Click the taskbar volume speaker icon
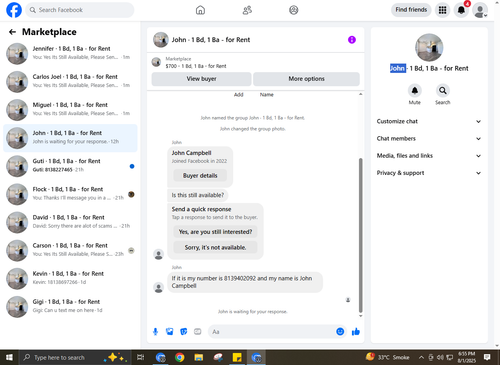Image resolution: width=500 pixels, height=365 pixels. coord(440,358)
